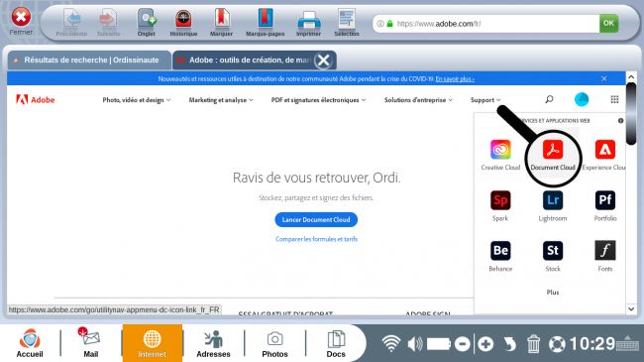Expand Solutions d'entreprise menu

point(418,100)
